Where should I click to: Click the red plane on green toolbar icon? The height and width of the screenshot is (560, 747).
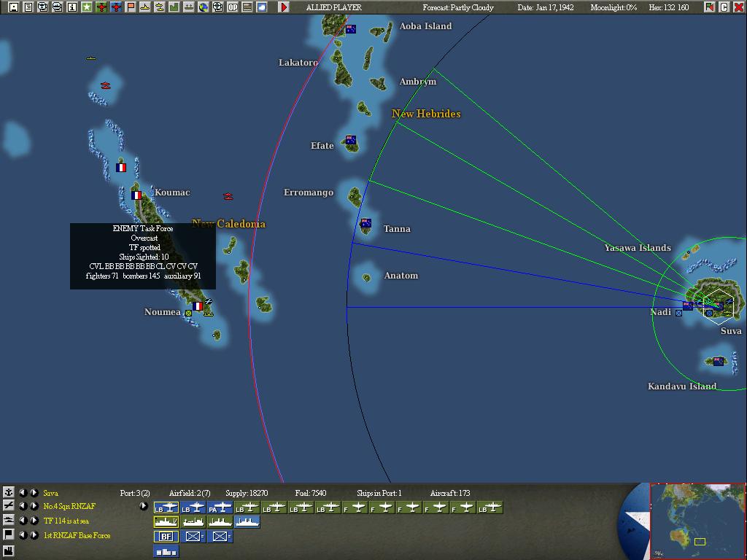coord(101,7)
